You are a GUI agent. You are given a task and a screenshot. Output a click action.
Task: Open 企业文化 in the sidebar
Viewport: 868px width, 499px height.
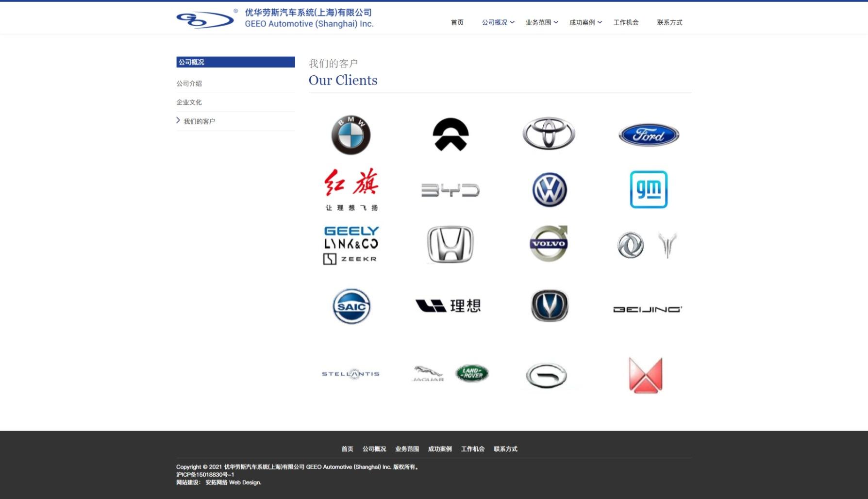(x=189, y=102)
